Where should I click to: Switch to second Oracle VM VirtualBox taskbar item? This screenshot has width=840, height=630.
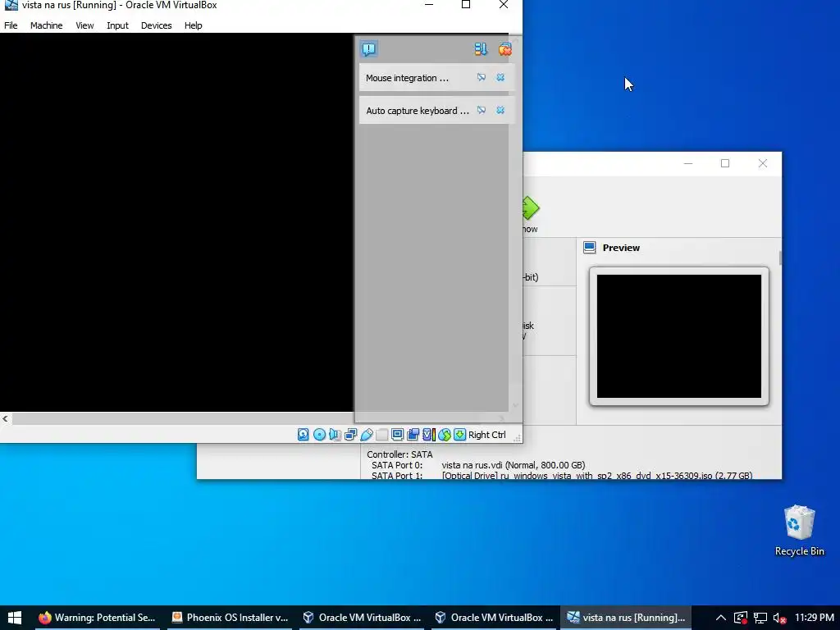(x=494, y=618)
